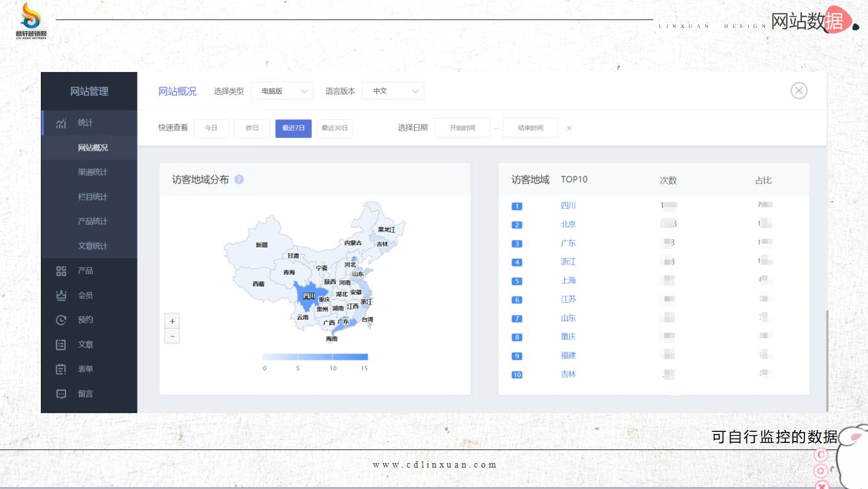The width and height of the screenshot is (868, 489).
Task: Click the appointment clock icon in sidebar
Action: click(61, 320)
